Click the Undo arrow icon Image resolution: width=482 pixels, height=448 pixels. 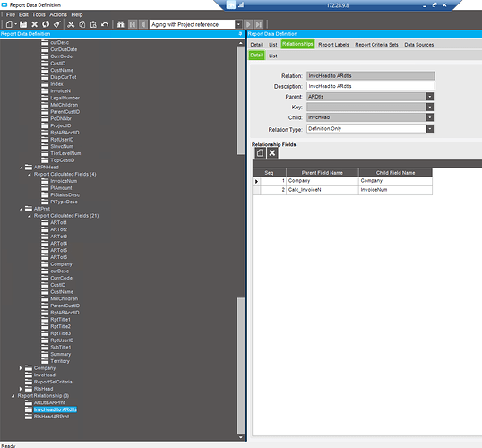pos(105,24)
